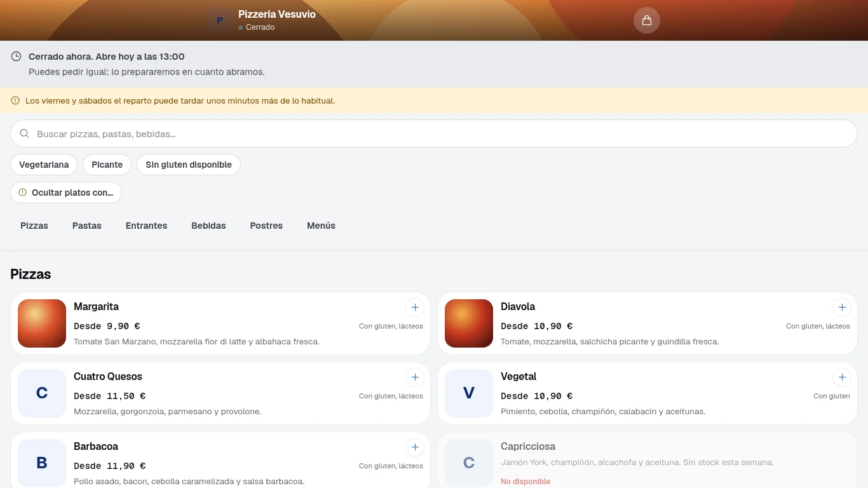The image size is (868, 488).
Task: Click the price Desde 9,90 €
Action: pyautogui.click(x=107, y=326)
